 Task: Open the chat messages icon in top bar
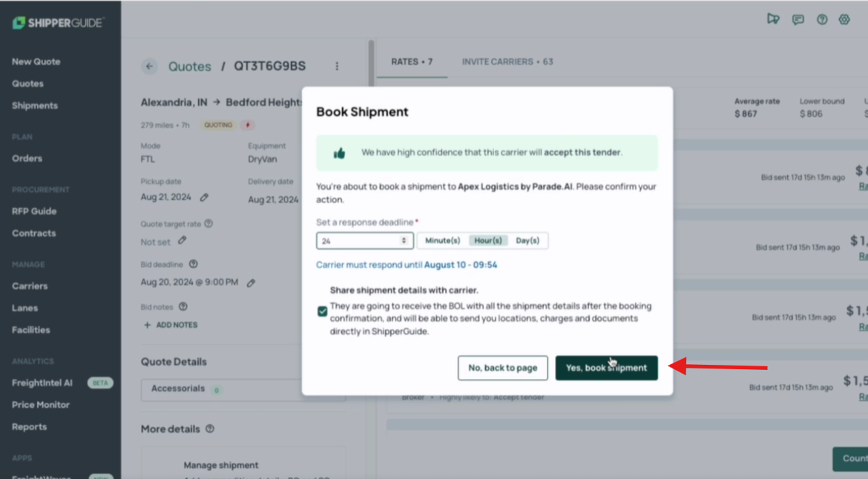[x=798, y=20]
